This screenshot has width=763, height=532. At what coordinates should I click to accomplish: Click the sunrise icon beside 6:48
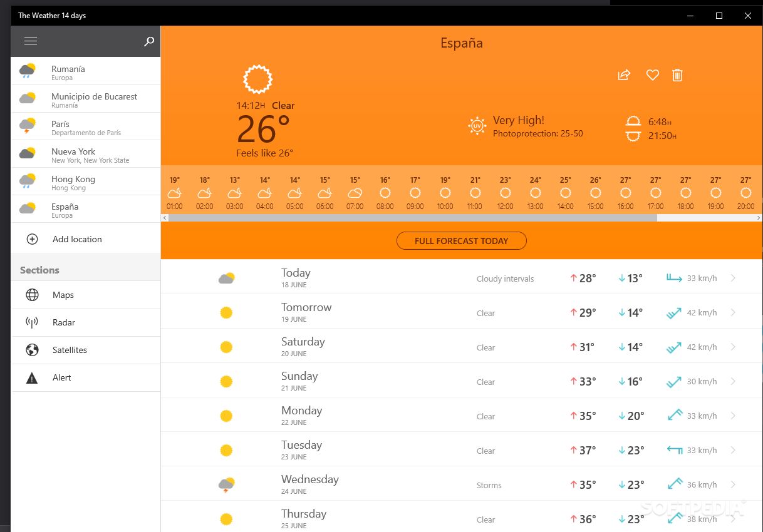tap(633, 121)
